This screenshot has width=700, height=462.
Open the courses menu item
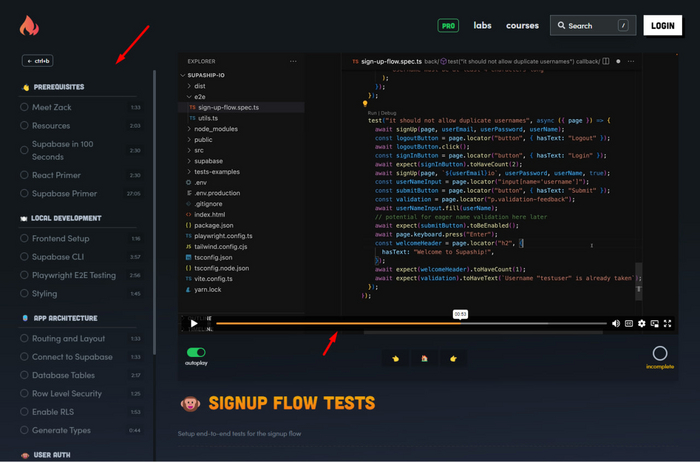522,26
